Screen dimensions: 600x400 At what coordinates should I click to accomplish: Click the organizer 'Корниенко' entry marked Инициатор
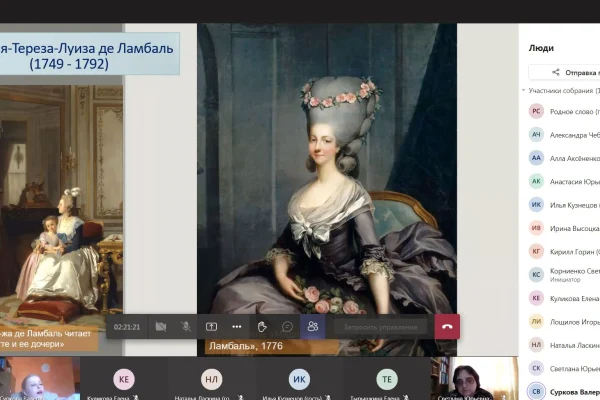[x=562, y=275]
